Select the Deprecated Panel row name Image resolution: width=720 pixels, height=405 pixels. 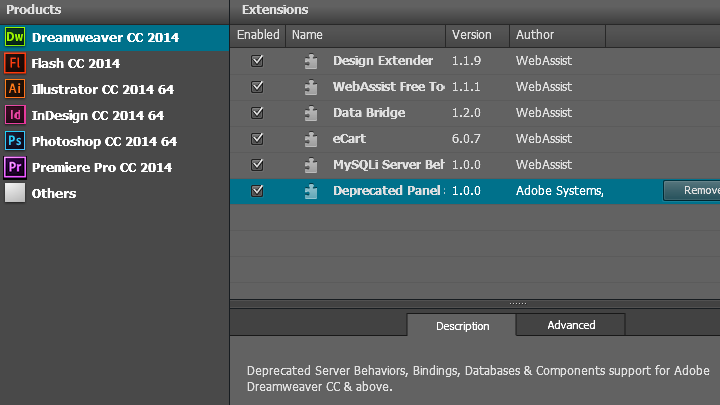(x=388, y=191)
